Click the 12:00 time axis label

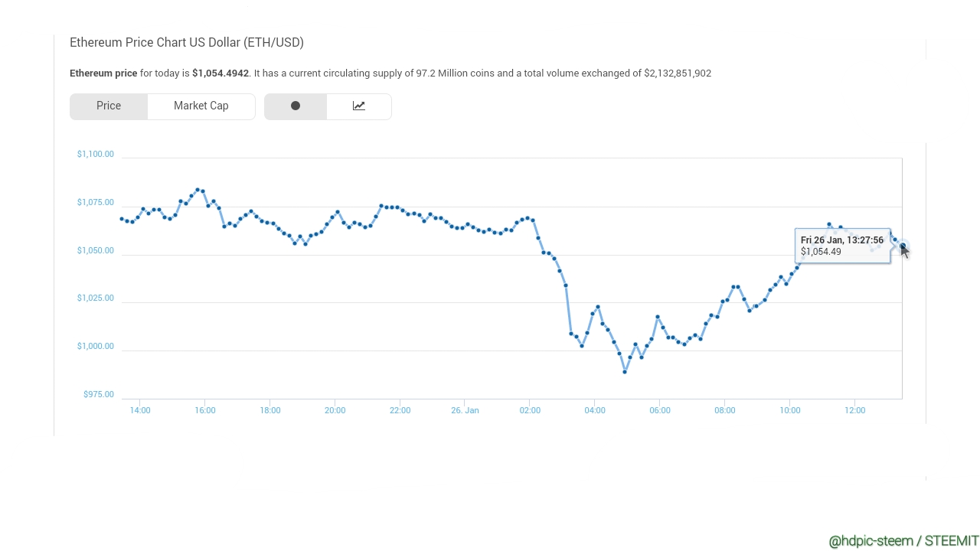(x=855, y=411)
